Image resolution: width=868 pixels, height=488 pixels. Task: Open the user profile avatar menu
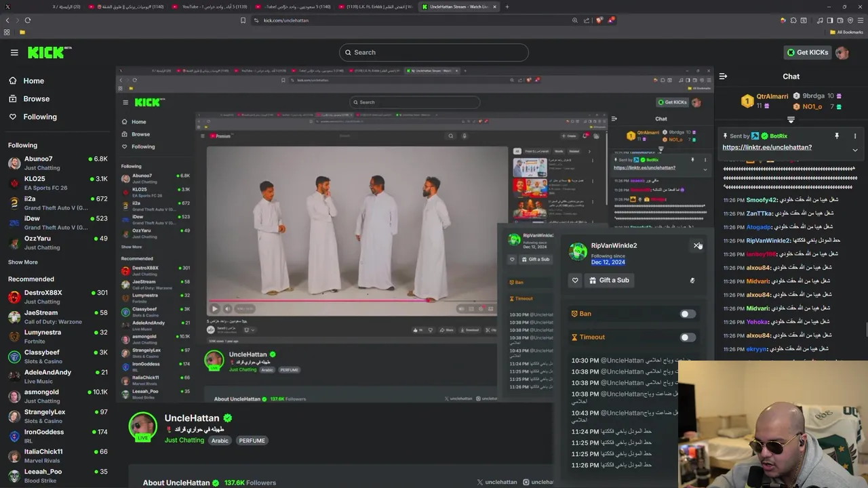click(842, 52)
